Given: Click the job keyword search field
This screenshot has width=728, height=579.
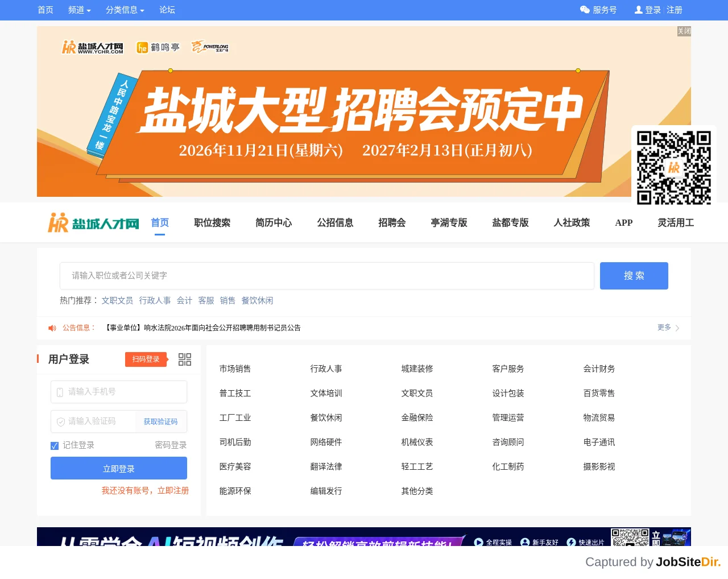Looking at the screenshot, I should click(327, 276).
